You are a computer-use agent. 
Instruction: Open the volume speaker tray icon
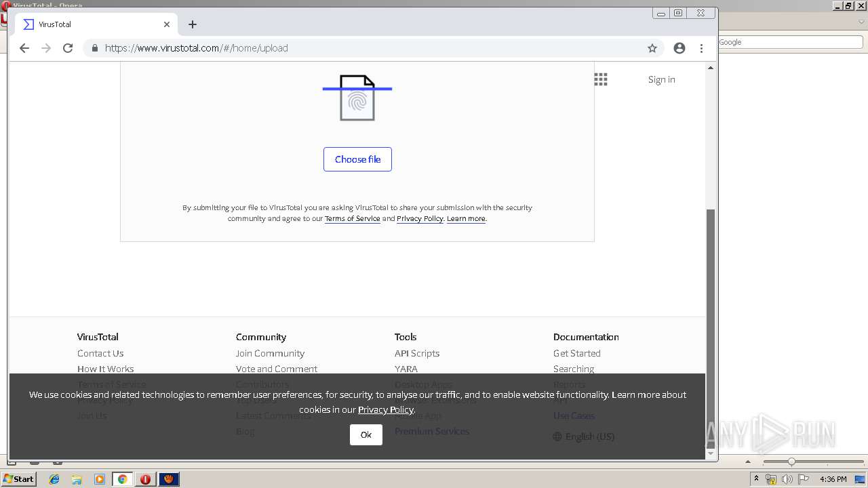pos(787,479)
